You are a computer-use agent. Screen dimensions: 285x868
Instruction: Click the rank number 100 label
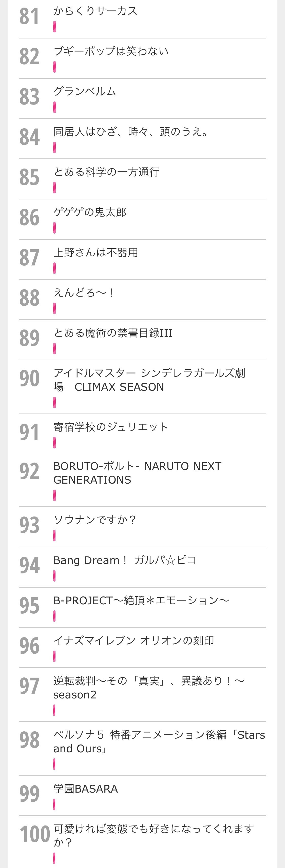tap(35, 834)
